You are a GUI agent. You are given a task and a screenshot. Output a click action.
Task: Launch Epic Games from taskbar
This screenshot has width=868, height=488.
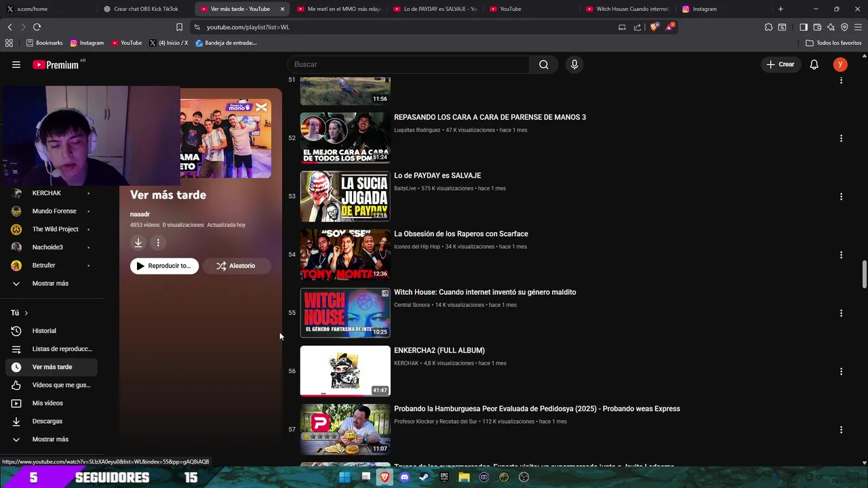[444, 477]
